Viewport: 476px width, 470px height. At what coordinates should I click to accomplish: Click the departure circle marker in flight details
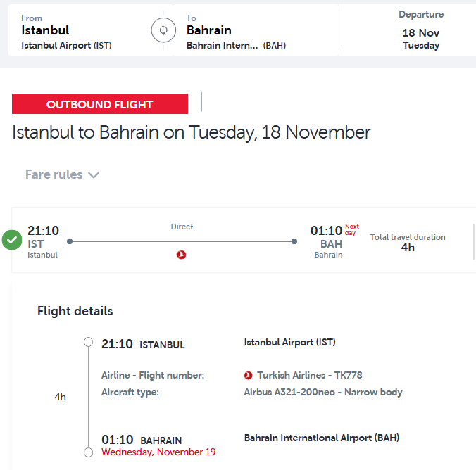click(88, 343)
